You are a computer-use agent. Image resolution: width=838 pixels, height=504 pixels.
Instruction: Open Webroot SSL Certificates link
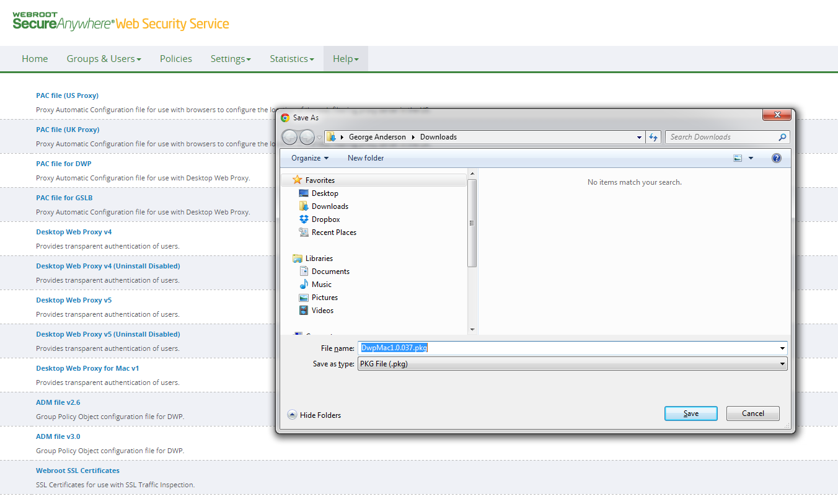(77, 471)
